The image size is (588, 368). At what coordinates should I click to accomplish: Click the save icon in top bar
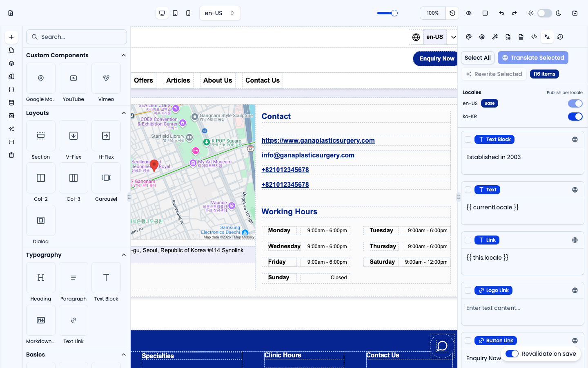(575, 13)
